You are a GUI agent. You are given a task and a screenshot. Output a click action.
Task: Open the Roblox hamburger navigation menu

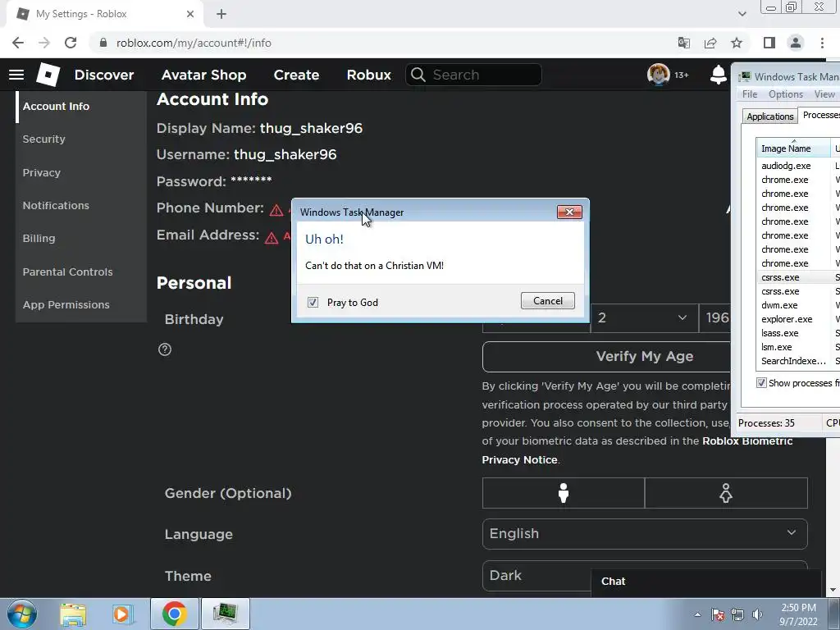(16, 75)
